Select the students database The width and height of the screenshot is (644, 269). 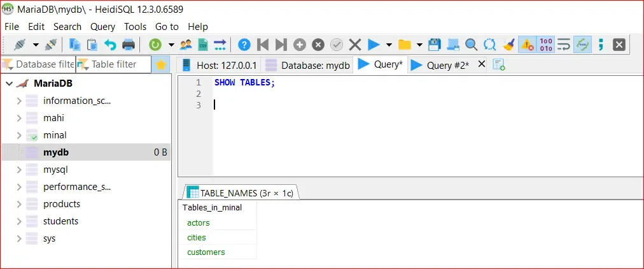(61, 221)
